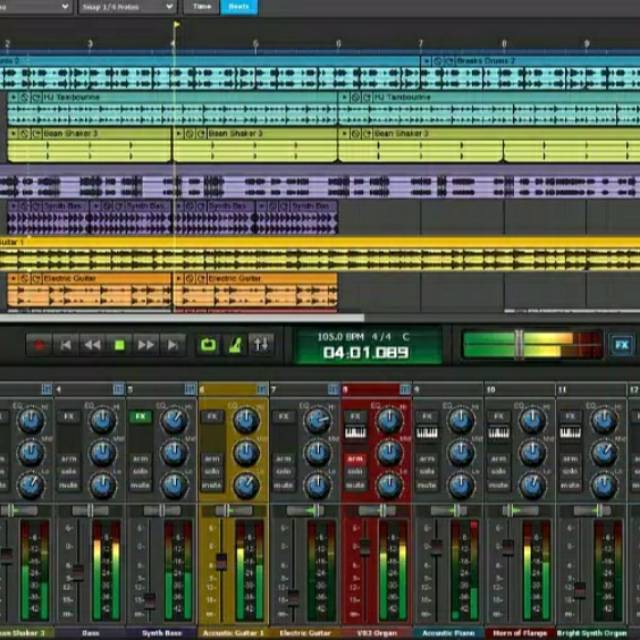The image size is (640, 640).
Task: Solo the Synth Bass channel 5
Action: pos(140,472)
